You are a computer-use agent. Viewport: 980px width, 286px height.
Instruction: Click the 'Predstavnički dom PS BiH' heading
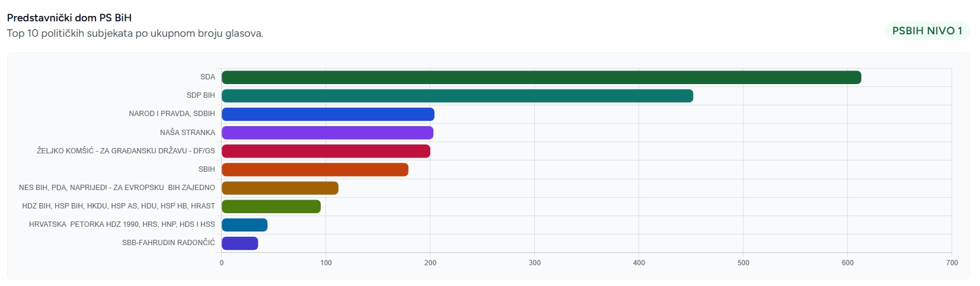tap(69, 18)
